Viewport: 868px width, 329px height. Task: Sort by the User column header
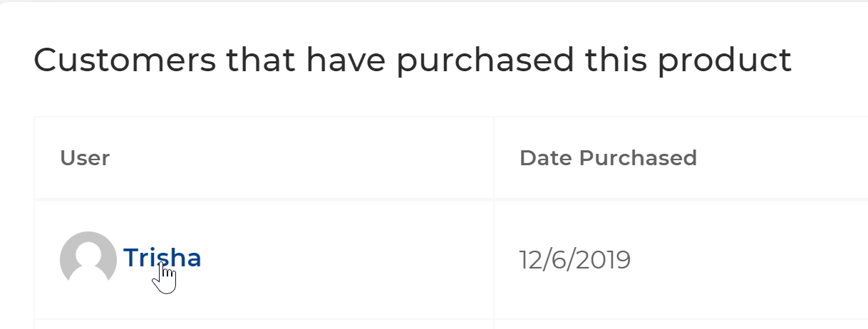coord(85,158)
